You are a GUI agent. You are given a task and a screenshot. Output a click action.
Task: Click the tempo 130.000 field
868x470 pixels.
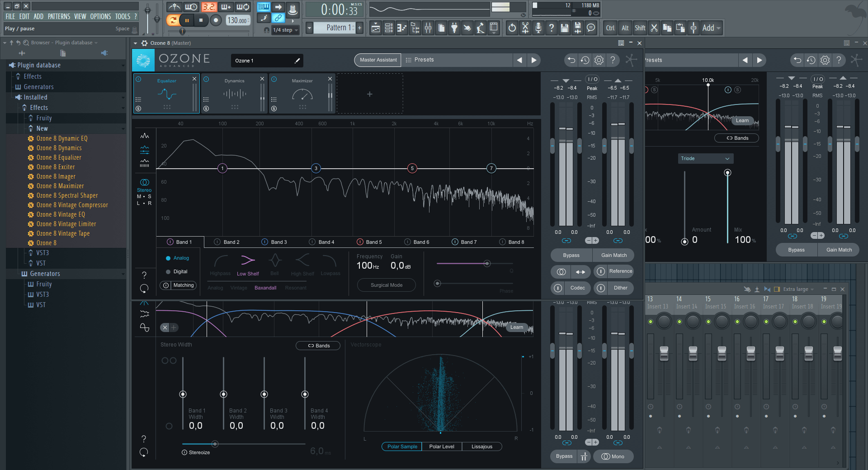[238, 20]
